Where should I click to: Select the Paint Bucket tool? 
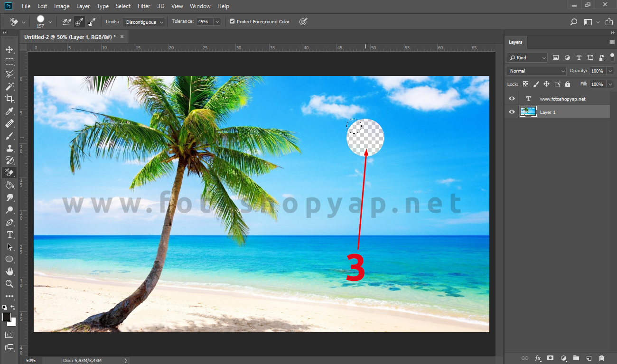(x=9, y=185)
